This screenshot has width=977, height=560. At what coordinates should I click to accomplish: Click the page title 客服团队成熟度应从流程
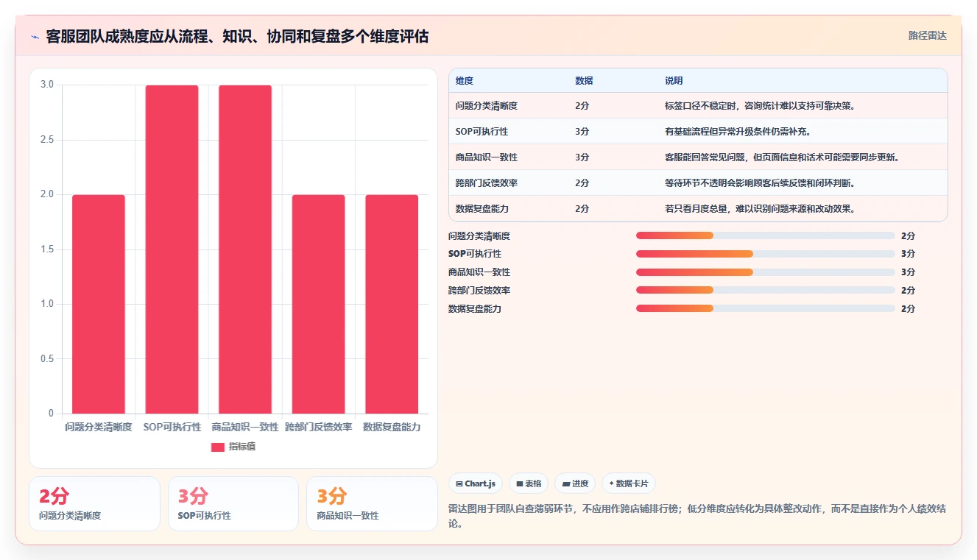click(237, 36)
